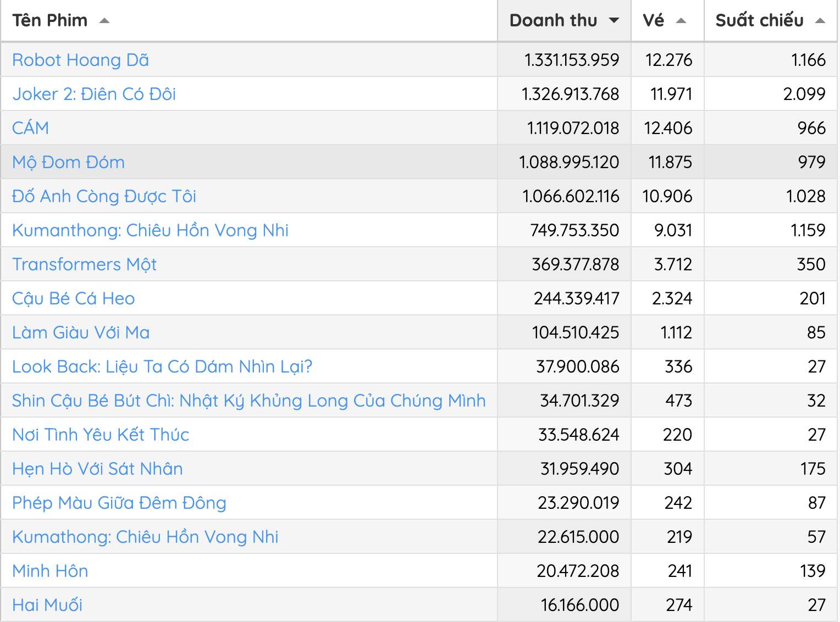Select showtime count 1.028
The width and height of the screenshot is (840, 622).
[806, 196]
